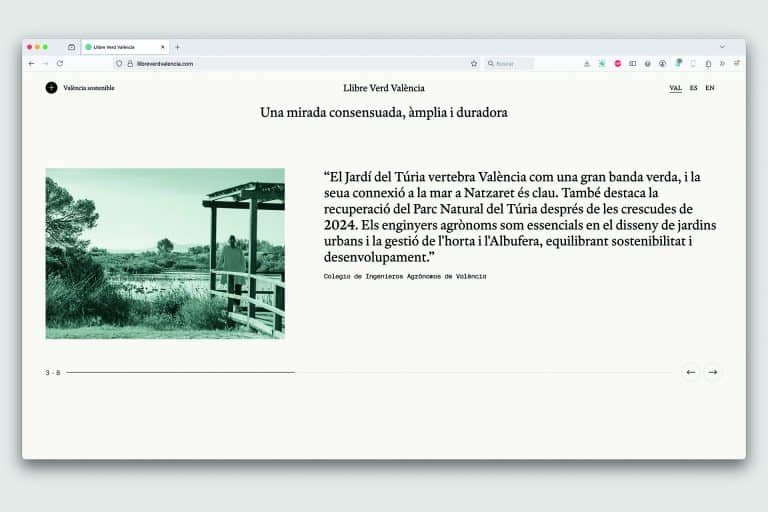Reload the page with the refresh icon
Image resolution: width=768 pixels, height=512 pixels.
click(60, 64)
